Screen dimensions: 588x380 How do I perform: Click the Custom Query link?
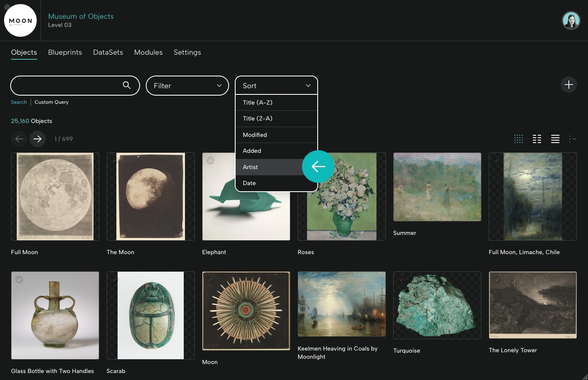51,102
